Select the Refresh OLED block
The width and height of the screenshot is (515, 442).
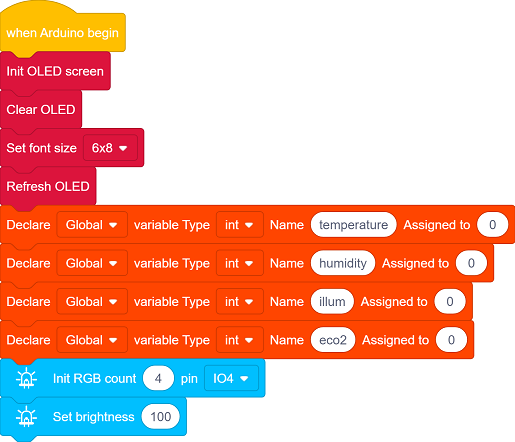[48, 186]
